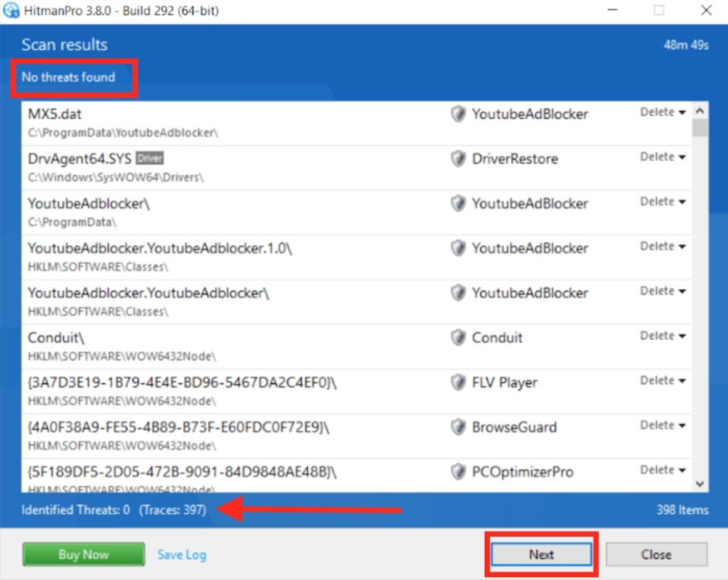Click the Save Log link
The width and height of the screenshot is (728, 580).
182,554
